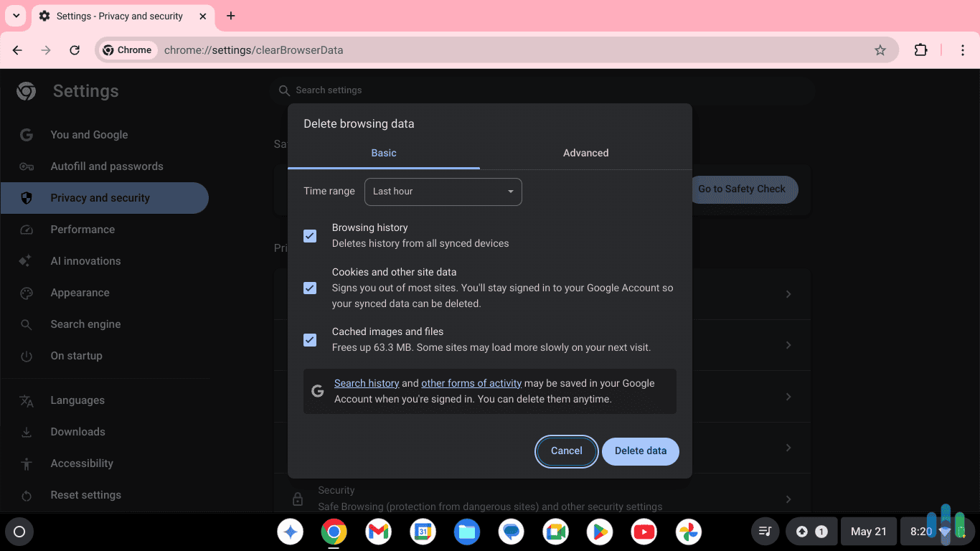
Task: Launch YouTube from the shelf
Action: pos(644,532)
